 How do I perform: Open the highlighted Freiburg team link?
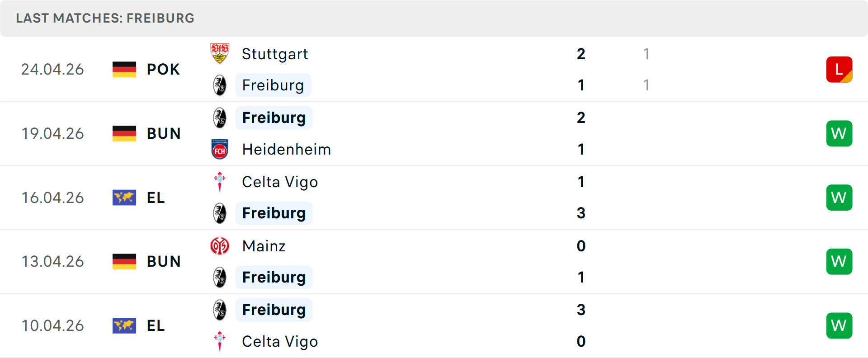[273, 85]
